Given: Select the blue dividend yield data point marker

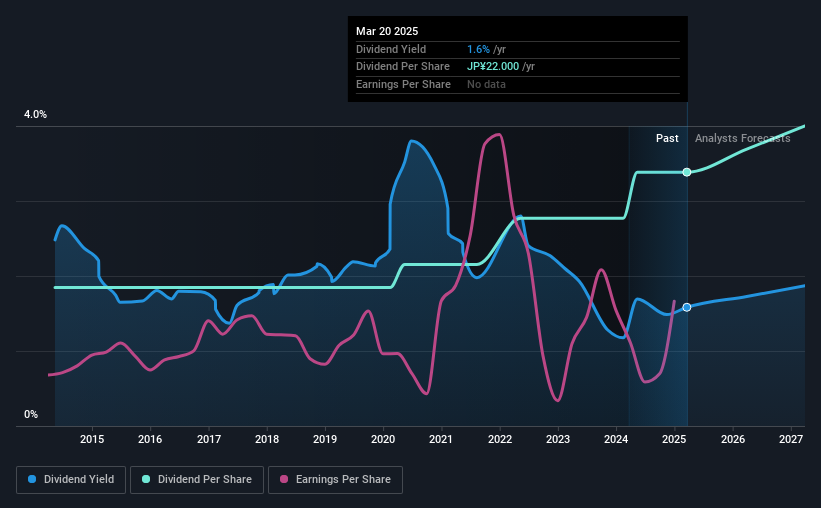Looking at the screenshot, I should pos(687,307).
